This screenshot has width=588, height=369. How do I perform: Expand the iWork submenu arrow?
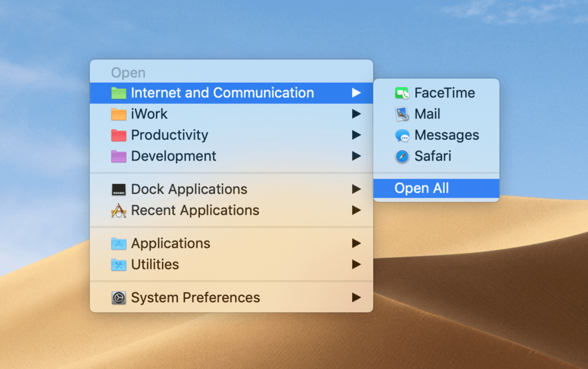point(356,114)
